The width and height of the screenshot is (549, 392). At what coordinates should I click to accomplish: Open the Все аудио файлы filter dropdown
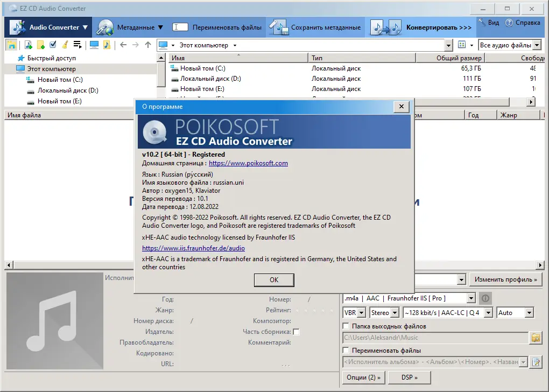[537, 45]
